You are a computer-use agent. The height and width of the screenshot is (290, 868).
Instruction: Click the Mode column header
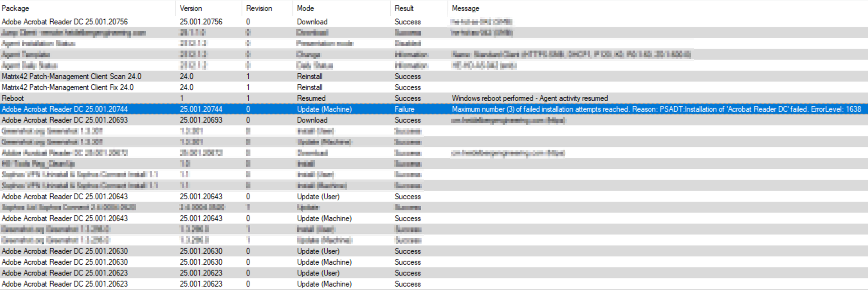(305, 8)
